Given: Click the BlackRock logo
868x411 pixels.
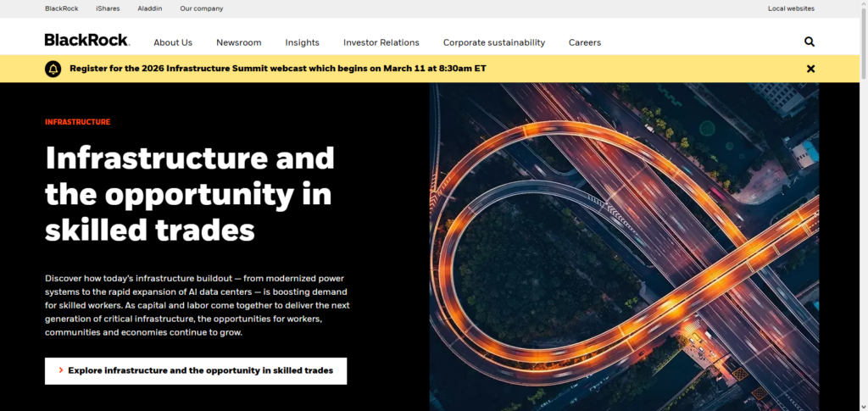Looking at the screenshot, I should pos(86,40).
